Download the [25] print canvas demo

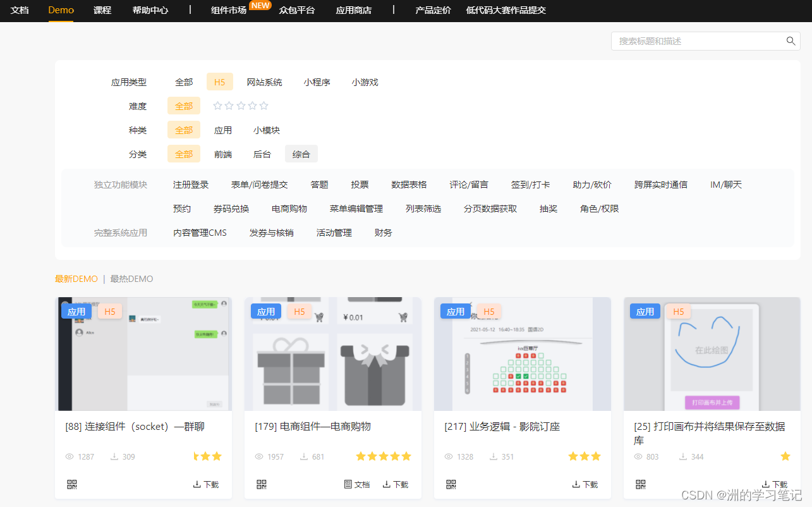point(775,484)
